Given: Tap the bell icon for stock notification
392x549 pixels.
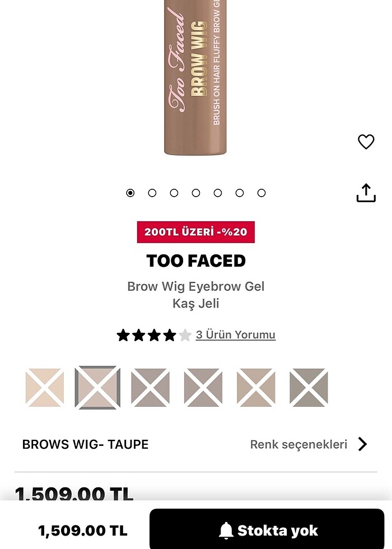Looking at the screenshot, I should [226, 529].
